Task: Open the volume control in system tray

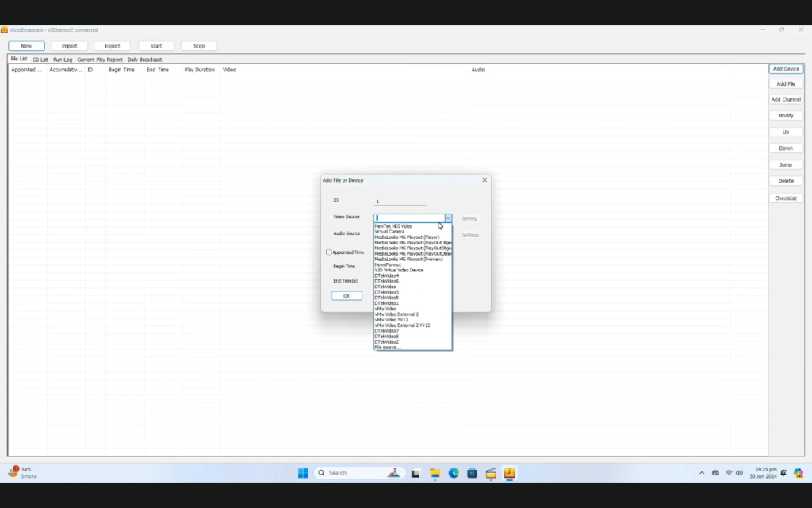Action: [739, 473]
